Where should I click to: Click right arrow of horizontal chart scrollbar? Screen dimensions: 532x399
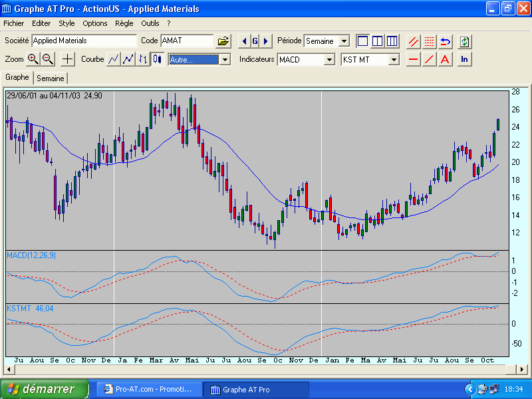[x=523, y=369]
